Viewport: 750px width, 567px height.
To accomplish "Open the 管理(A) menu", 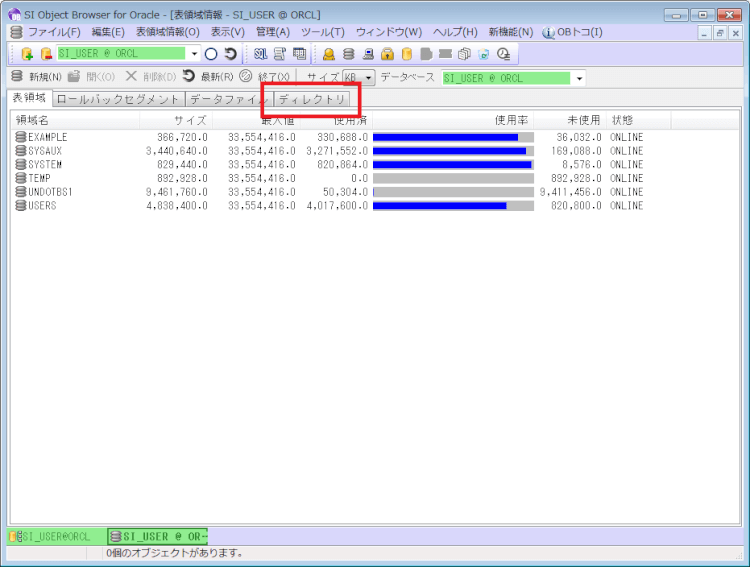I will [x=272, y=32].
